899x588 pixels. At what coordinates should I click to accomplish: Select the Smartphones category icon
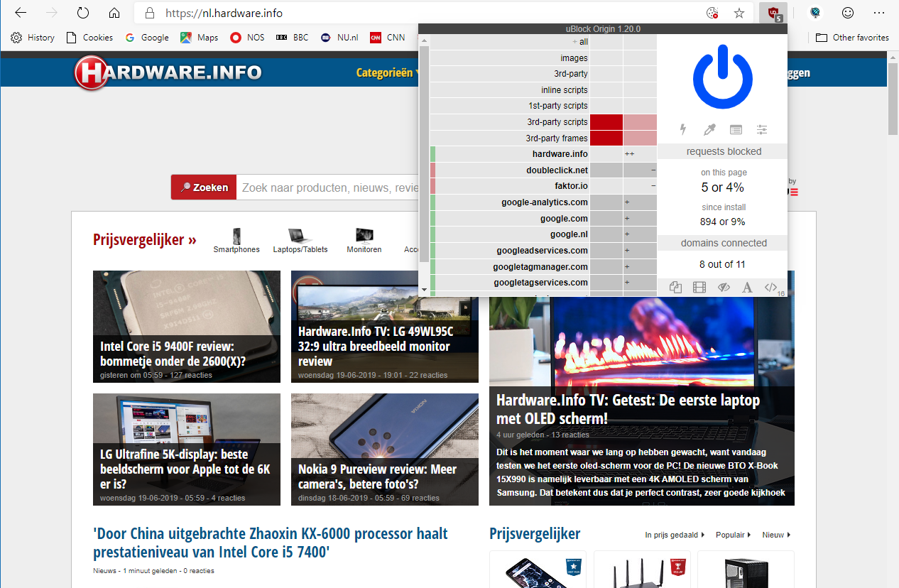236,241
